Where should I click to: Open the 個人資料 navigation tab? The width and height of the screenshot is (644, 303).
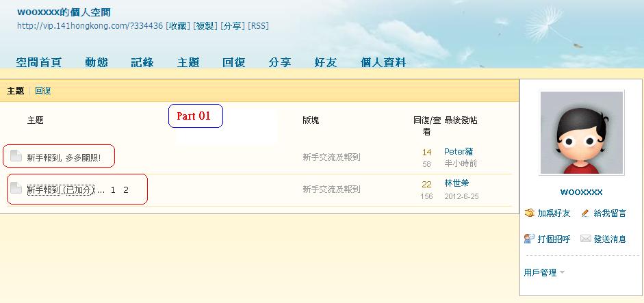click(x=383, y=62)
